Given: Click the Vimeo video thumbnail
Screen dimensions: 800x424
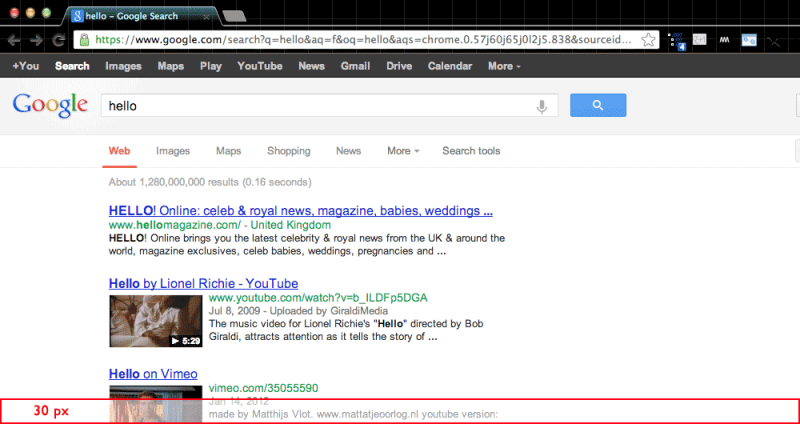Looking at the screenshot, I should 156,403.
